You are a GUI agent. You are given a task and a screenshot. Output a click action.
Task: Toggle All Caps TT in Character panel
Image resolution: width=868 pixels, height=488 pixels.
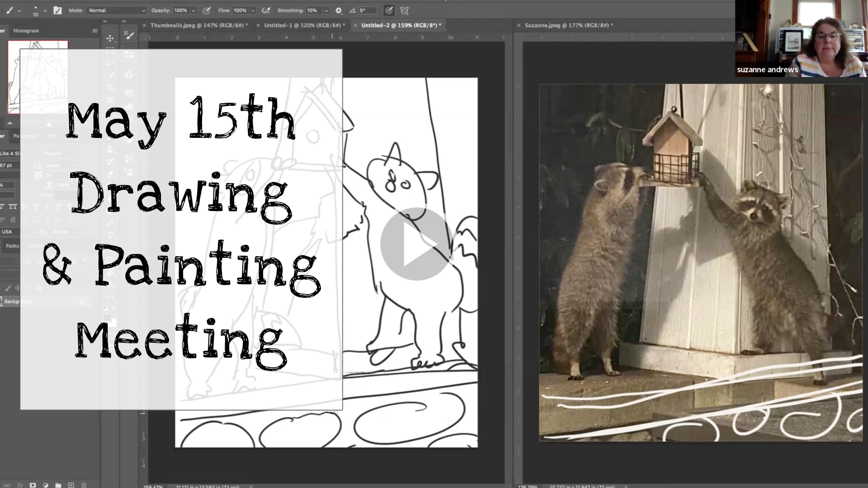pyautogui.click(x=13, y=206)
